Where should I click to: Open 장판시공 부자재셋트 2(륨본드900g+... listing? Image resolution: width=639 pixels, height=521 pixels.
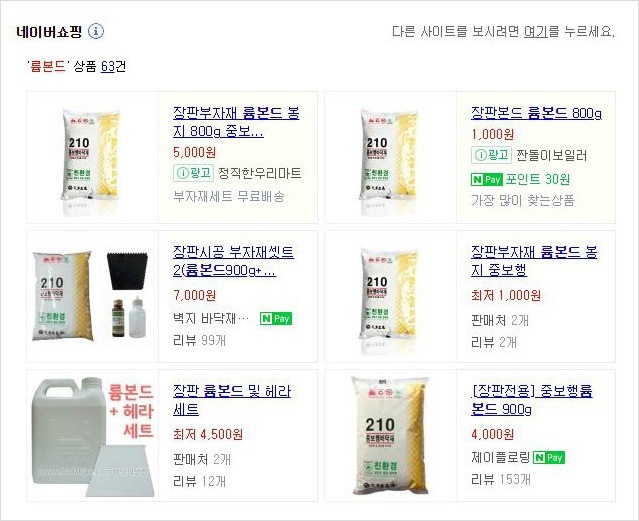coord(234,261)
